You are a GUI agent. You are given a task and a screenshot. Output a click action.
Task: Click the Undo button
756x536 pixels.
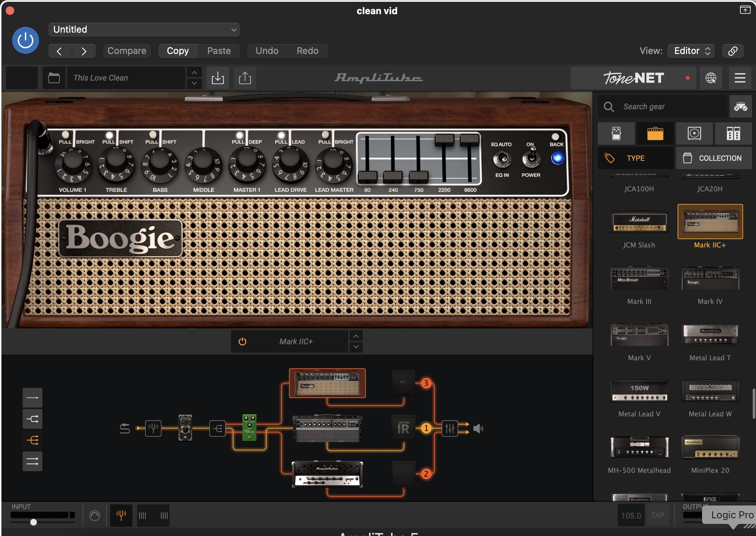click(x=267, y=51)
